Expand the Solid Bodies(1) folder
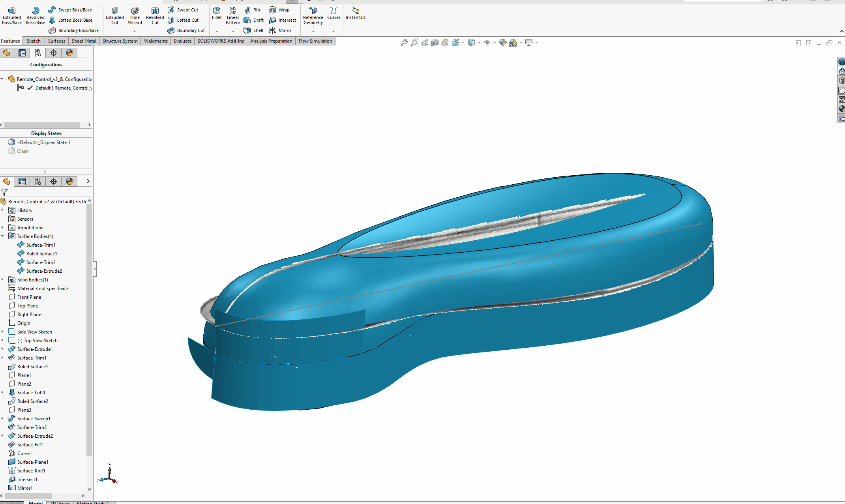The height and width of the screenshot is (504, 845). click(2, 280)
